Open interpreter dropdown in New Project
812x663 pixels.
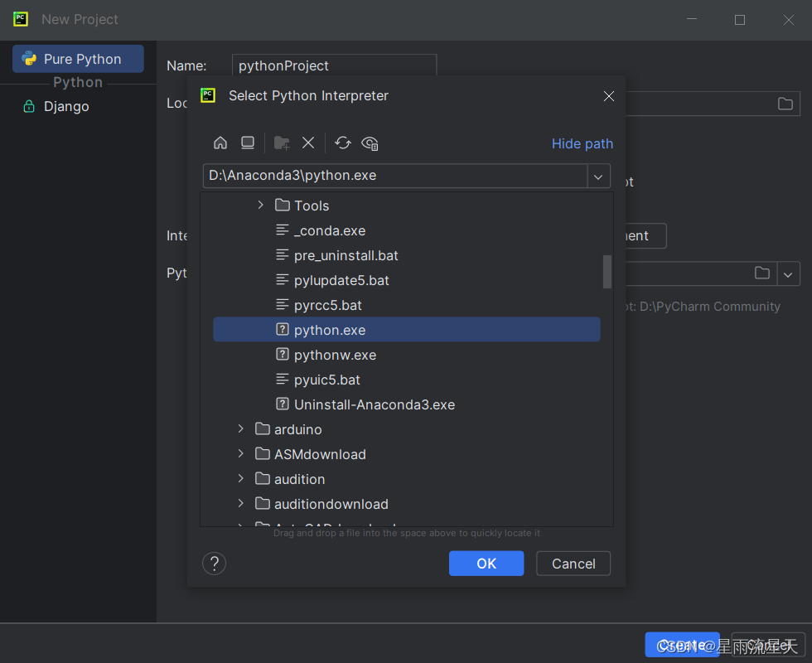click(788, 274)
